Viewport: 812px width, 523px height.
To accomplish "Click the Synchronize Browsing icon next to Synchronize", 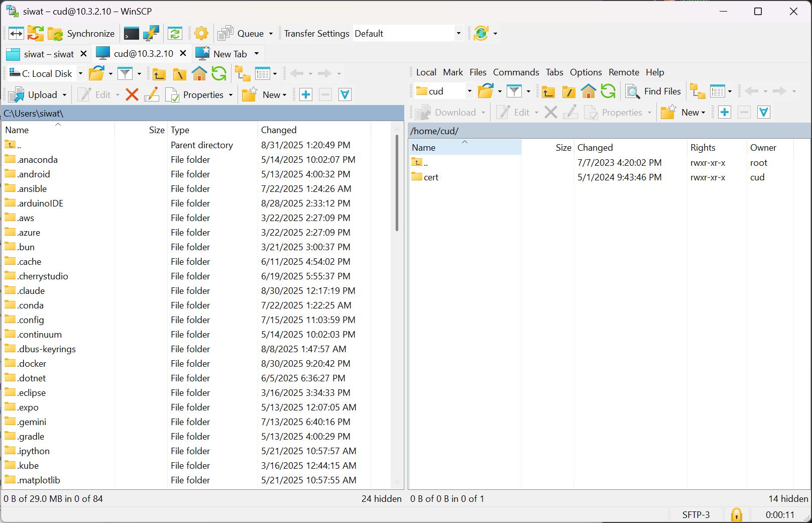I will (36, 34).
